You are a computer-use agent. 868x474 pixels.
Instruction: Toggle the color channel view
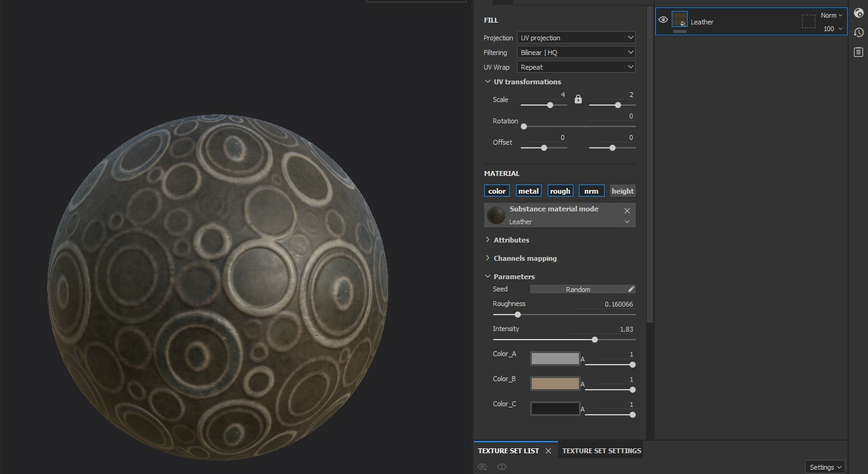click(x=496, y=190)
